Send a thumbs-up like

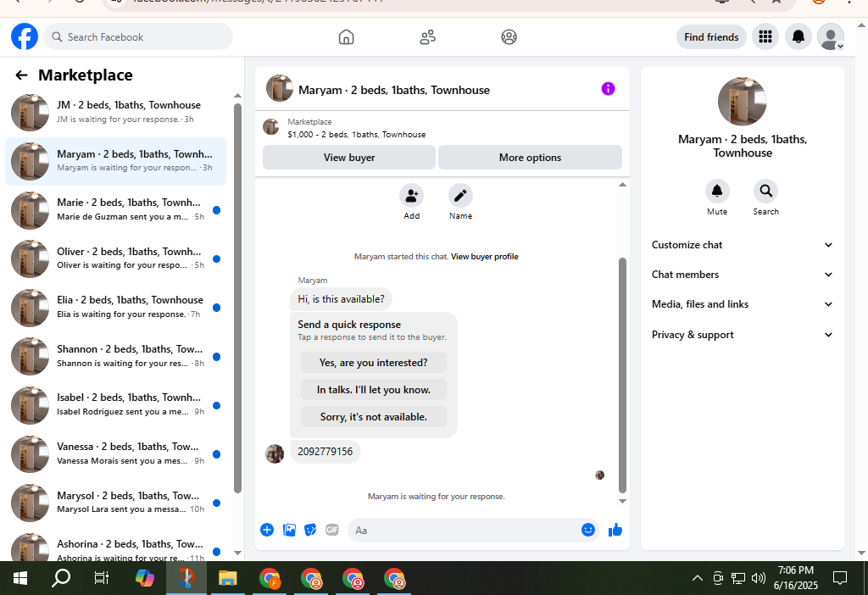coord(615,530)
